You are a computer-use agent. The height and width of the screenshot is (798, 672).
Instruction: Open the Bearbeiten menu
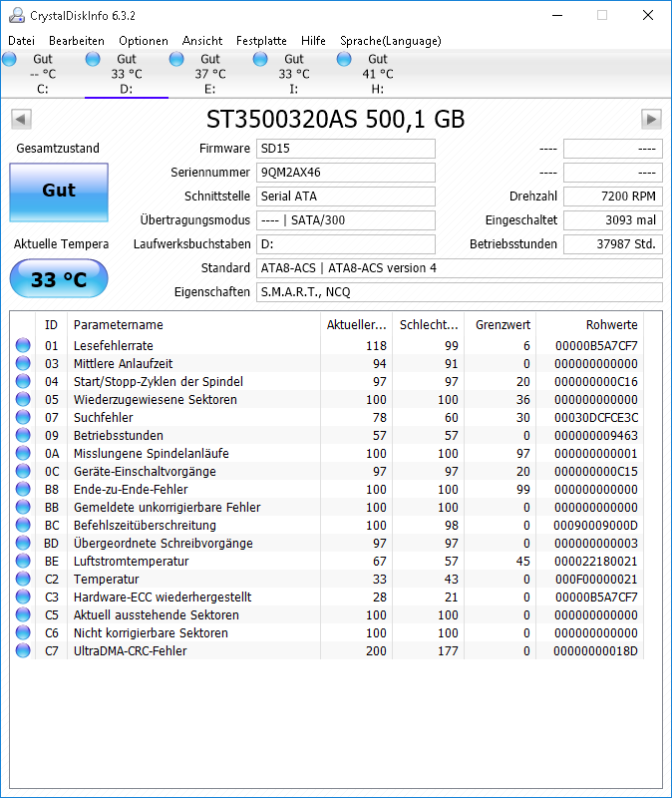[77, 41]
